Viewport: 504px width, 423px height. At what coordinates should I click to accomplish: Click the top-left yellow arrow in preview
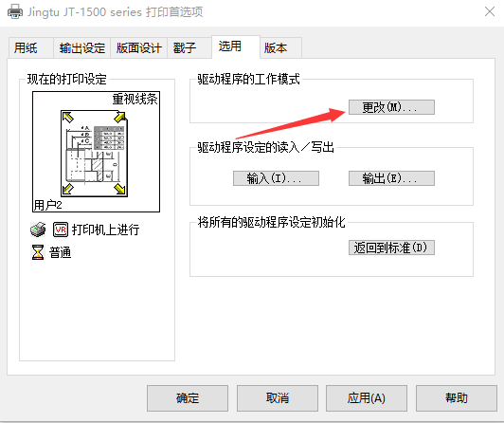[68, 118]
